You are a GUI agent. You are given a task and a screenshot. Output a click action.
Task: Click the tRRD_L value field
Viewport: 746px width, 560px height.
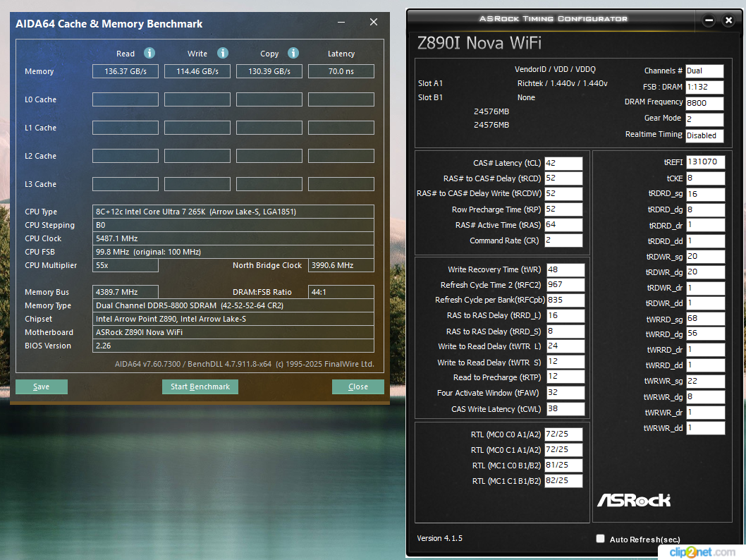565,316
